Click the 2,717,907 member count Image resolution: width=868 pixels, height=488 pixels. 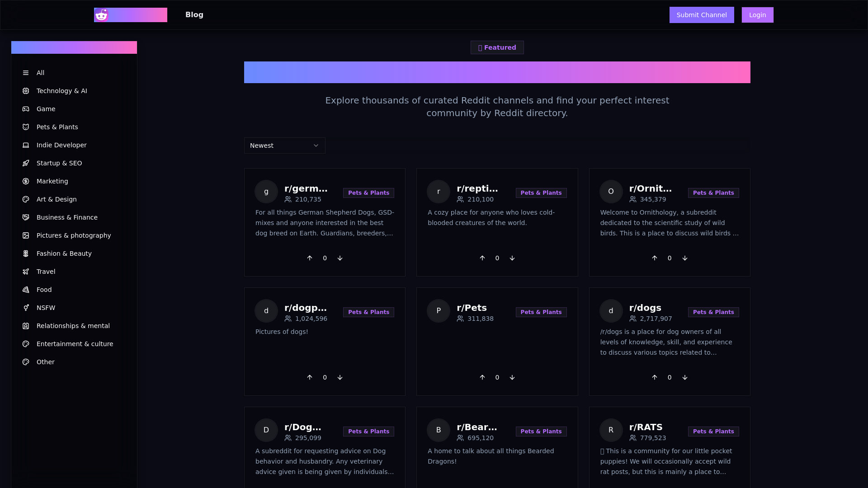click(656, 319)
